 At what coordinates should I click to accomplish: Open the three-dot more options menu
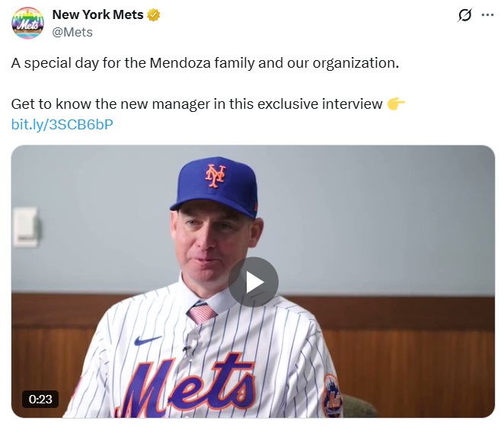(x=487, y=15)
